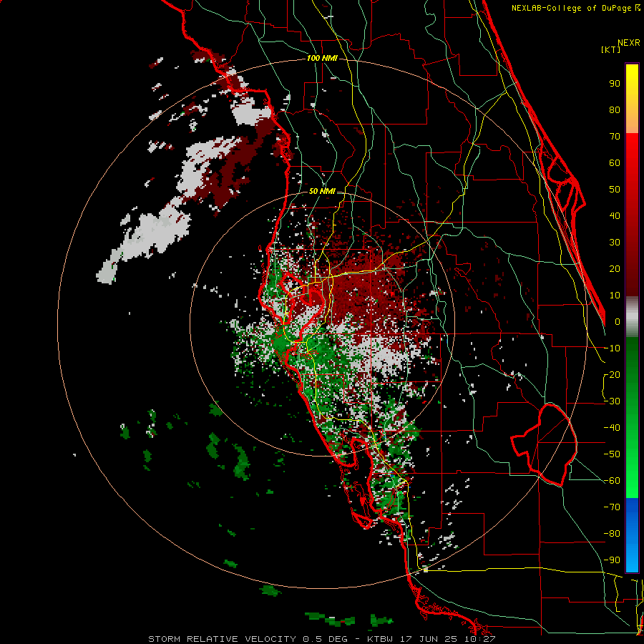
Task: Click the 50 NMI range ring label
Action: point(322,191)
